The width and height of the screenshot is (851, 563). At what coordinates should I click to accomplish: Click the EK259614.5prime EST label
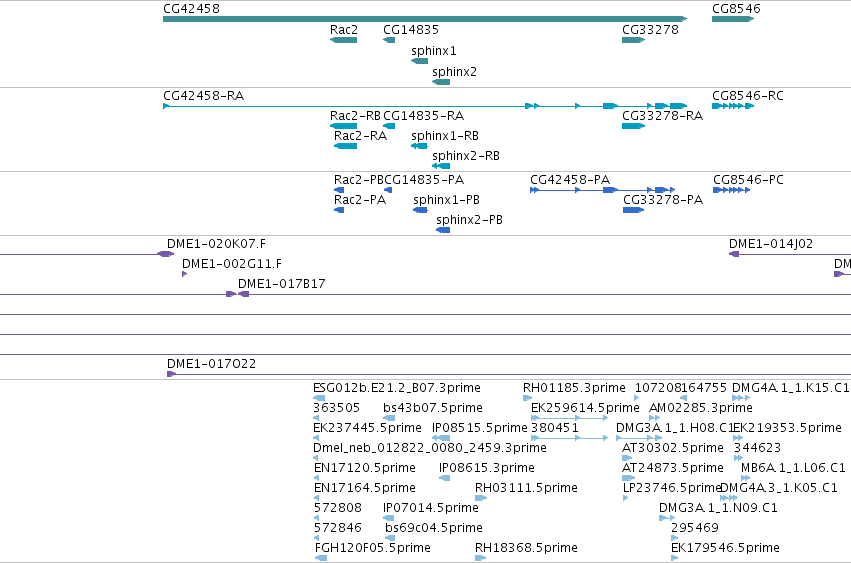pyautogui.click(x=585, y=408)
